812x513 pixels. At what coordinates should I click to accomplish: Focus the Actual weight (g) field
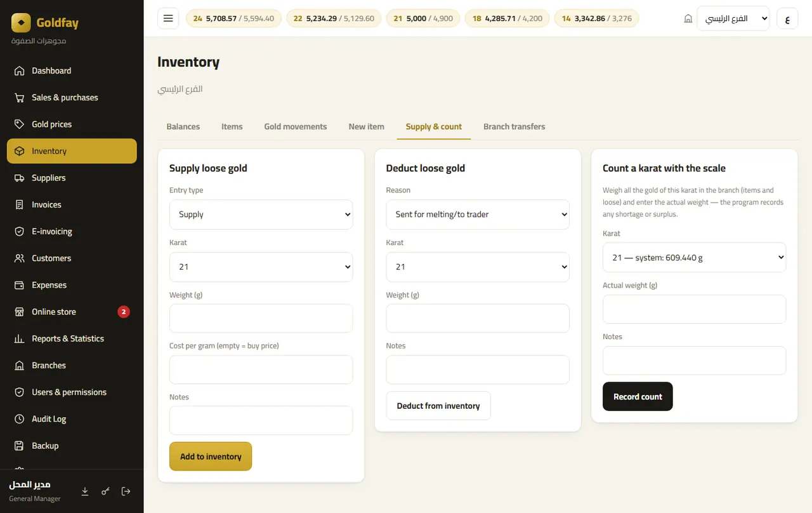pyautogui.click(x=694, y=309)
